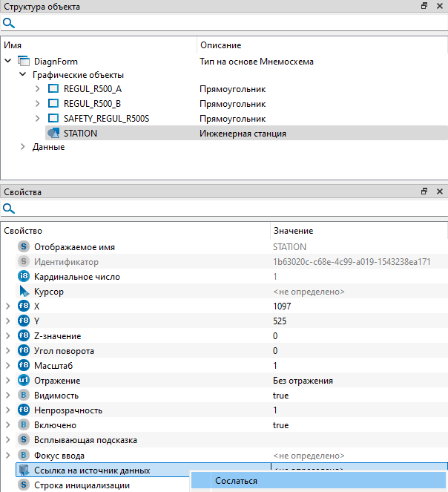448x492 pixels.
Task: Collapse the DiagnForm tree node
Action: click(x=8, y=61)
